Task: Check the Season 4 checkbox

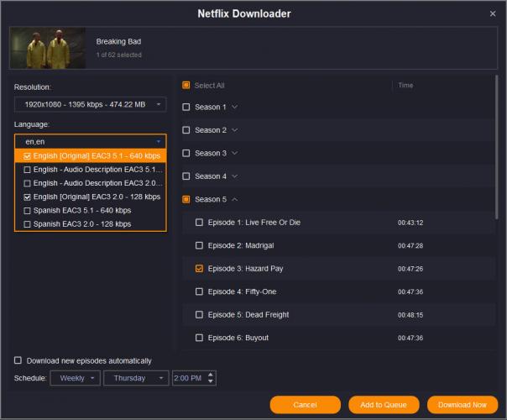Action: pyautogui.click(x=186, y=176)
